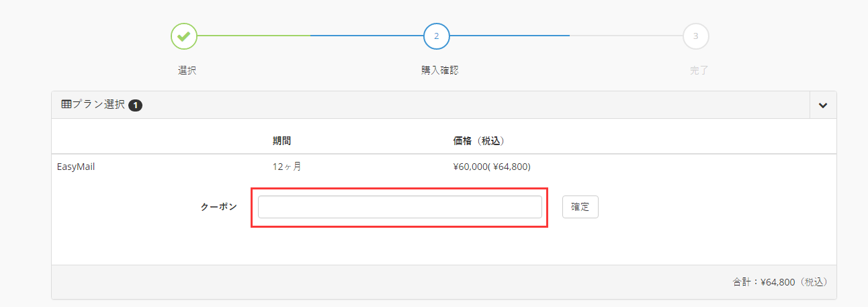868x307 pixels.
Task: Click the green checkmark step circle
Action: pyautogui.click(x=184, y=36)
